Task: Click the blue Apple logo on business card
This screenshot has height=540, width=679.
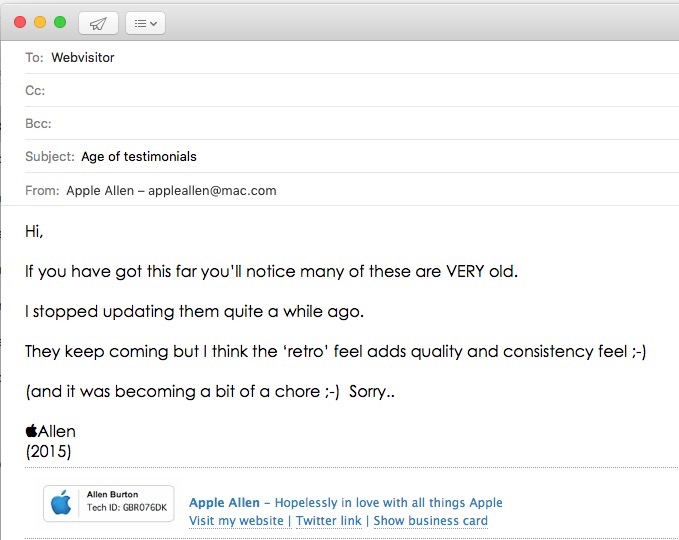Action: [x=62, y=503]
